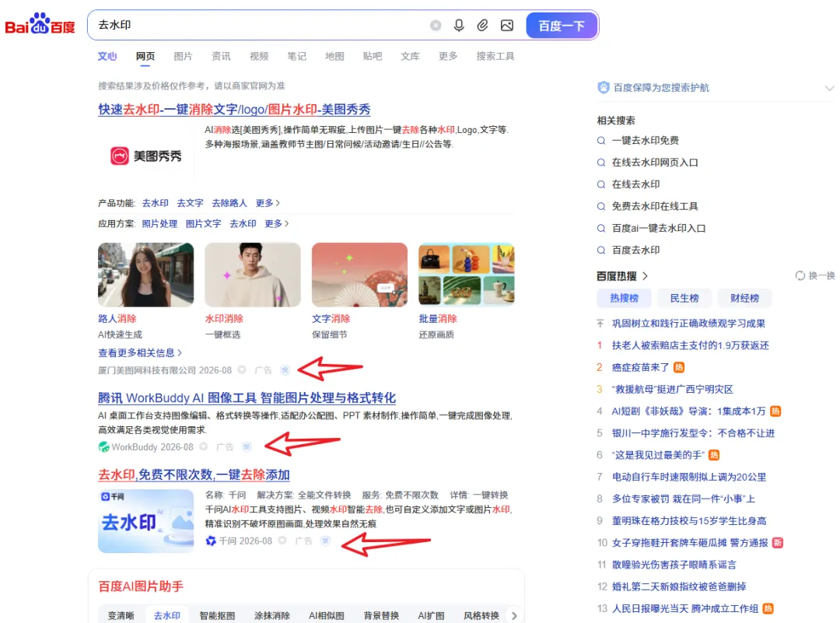The height and width of the screenshot is (623, 840).
Task: Switch to the 笔记 tab
Action: point(297,56)
